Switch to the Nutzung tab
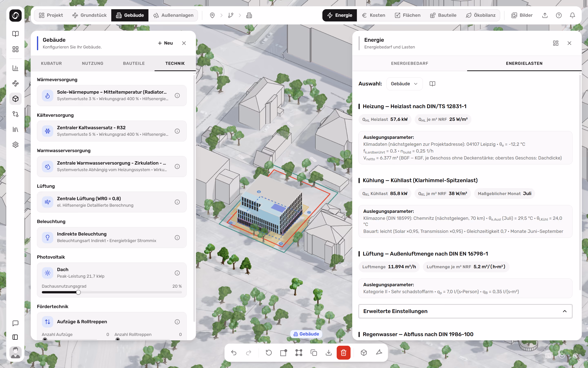 pos(92,63)
